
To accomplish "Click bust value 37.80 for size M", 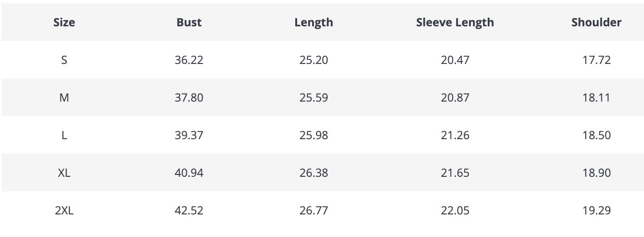I will 189,98.
